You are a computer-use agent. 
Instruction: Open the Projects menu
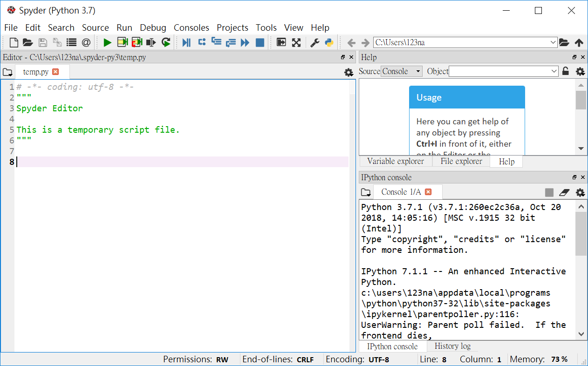(x=232, y=27)
